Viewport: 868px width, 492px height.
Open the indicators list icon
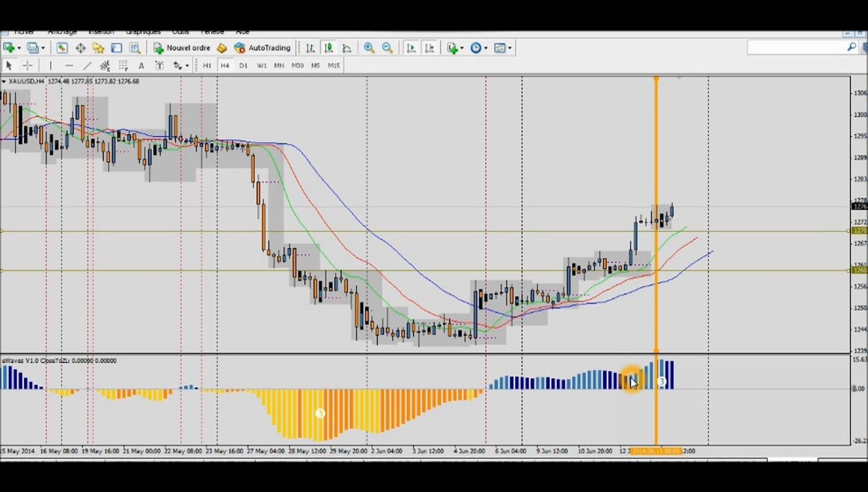point(452,48)
